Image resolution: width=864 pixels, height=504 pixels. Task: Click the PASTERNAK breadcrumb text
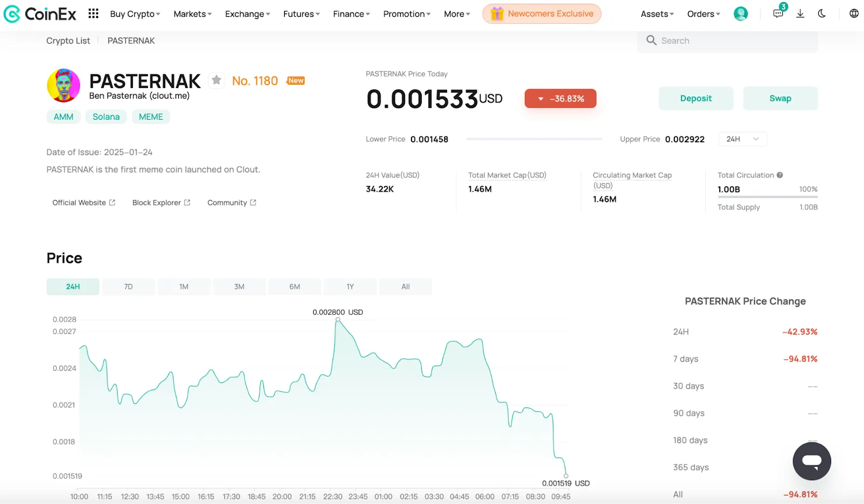[x=131, y=40]
